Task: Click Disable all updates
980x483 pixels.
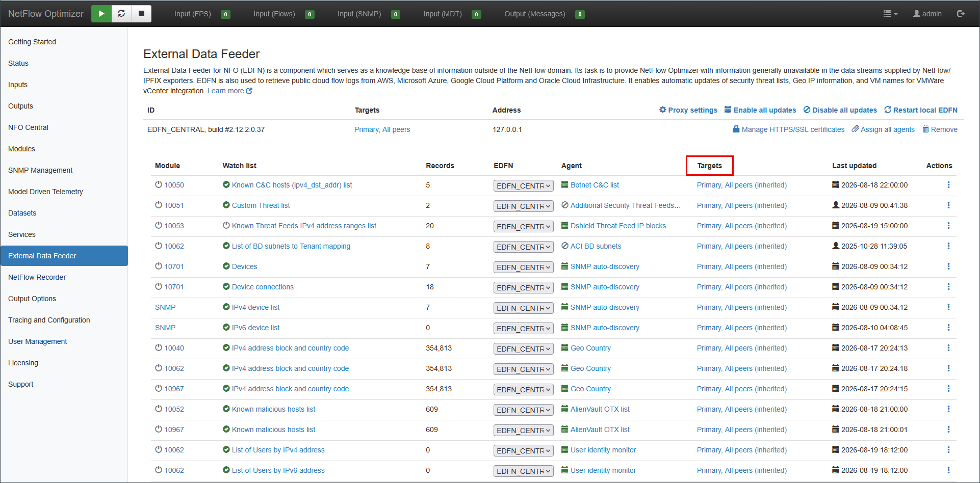Action: [x=840, y=110]
